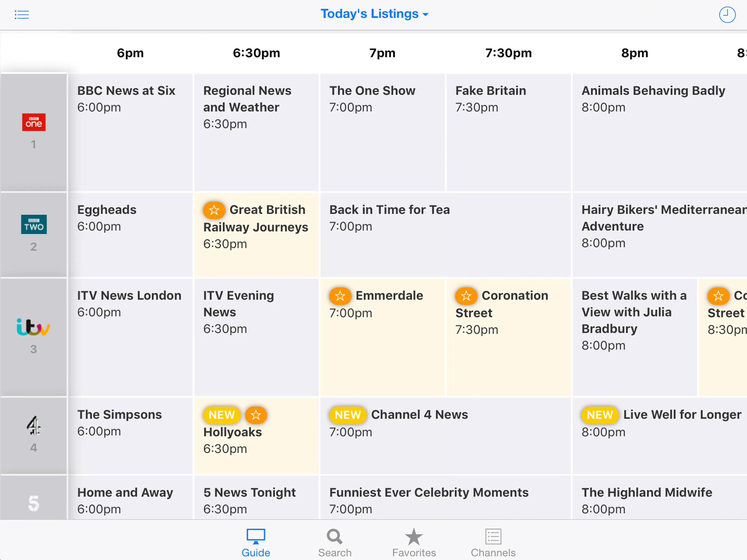
Task: Tap the NEW badge on Live Well for Longer
Action: pos(600,415)
